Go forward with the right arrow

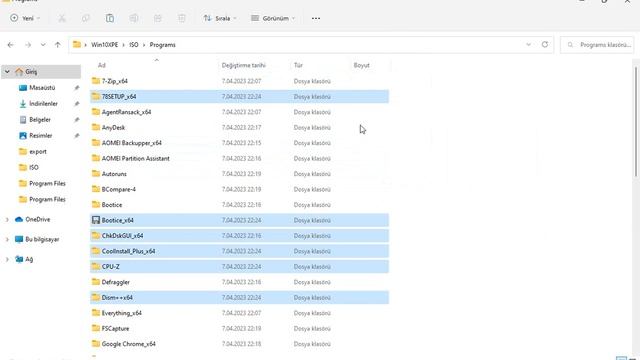click(x=28, y=45)
